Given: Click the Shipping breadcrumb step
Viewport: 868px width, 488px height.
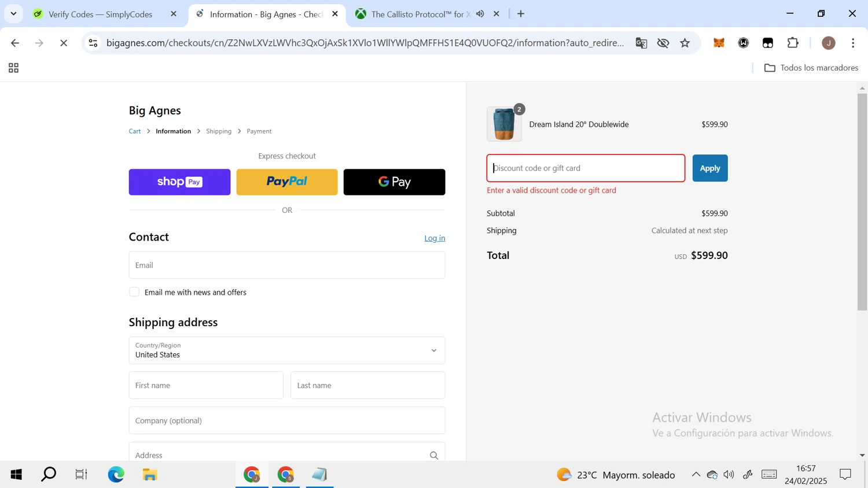Looking at the screenshot, I should pos(219,131).
